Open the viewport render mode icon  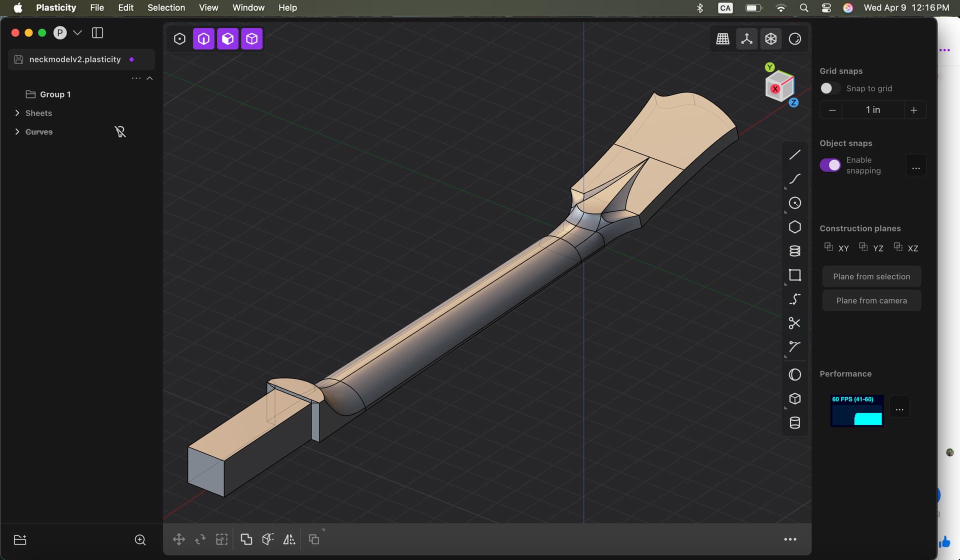794,39
